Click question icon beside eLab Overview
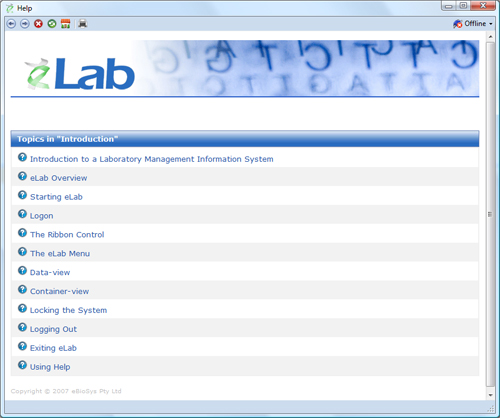The width and height of the screenshot is (500, 418). (22, 176)
